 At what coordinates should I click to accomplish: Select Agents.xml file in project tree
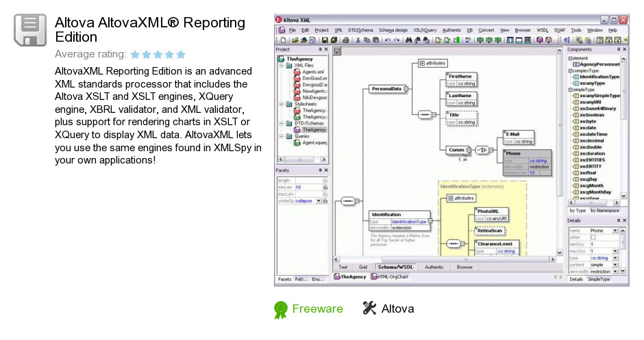click(x=313, y=72)
